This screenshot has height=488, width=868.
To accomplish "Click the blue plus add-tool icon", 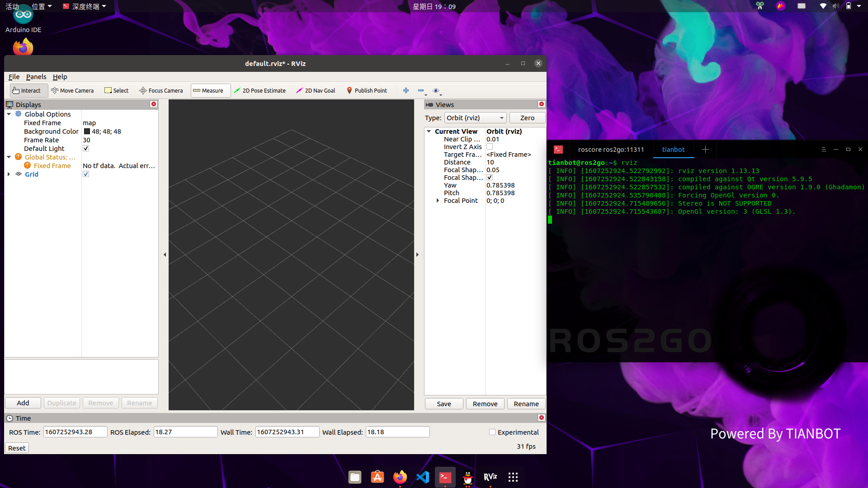I will (406, 90).
